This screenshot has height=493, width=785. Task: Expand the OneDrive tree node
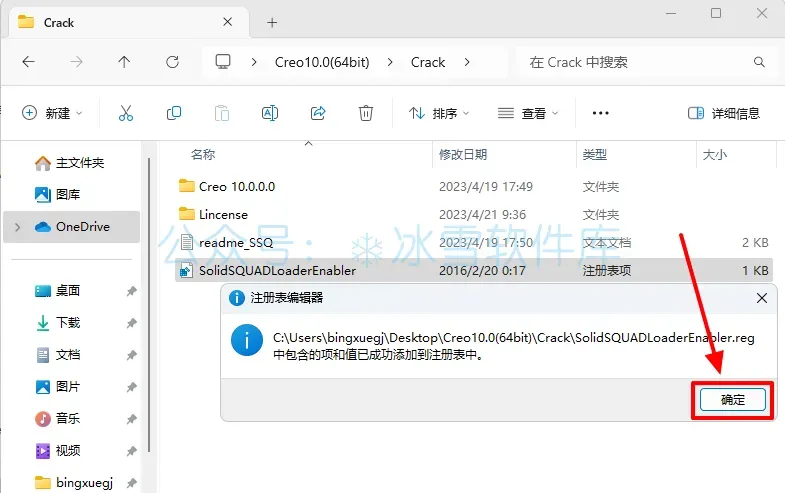[x=18, y=227]
